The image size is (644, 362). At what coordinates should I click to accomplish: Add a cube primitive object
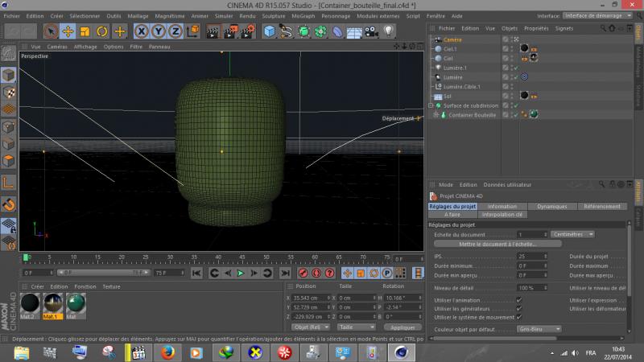pos(270,31)
